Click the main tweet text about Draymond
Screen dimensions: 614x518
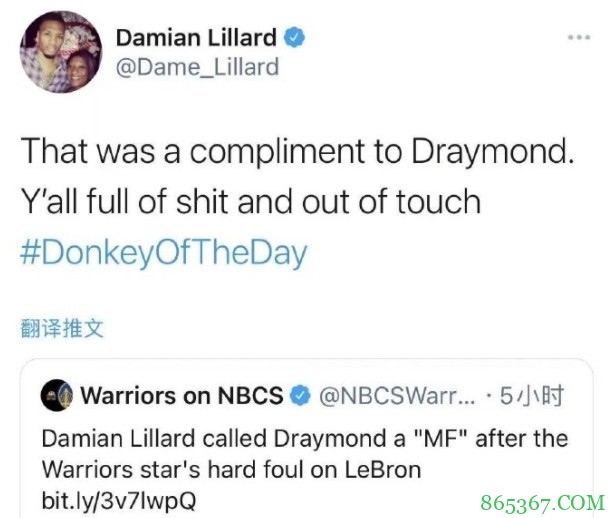tap(298, 176)
